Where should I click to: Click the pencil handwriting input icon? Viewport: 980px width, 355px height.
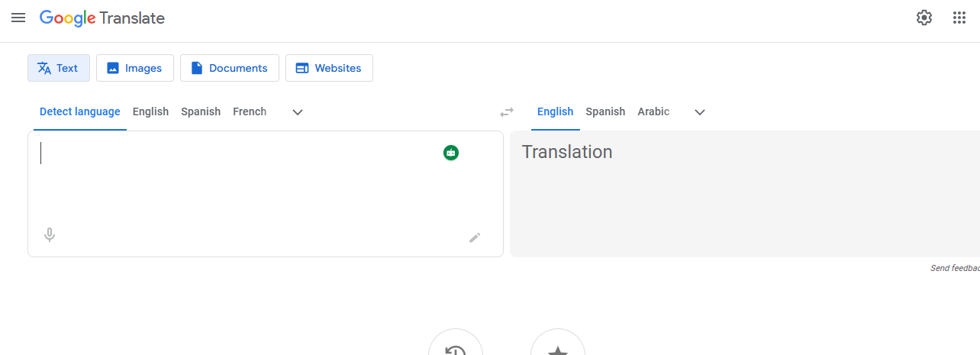coord(475,237)
